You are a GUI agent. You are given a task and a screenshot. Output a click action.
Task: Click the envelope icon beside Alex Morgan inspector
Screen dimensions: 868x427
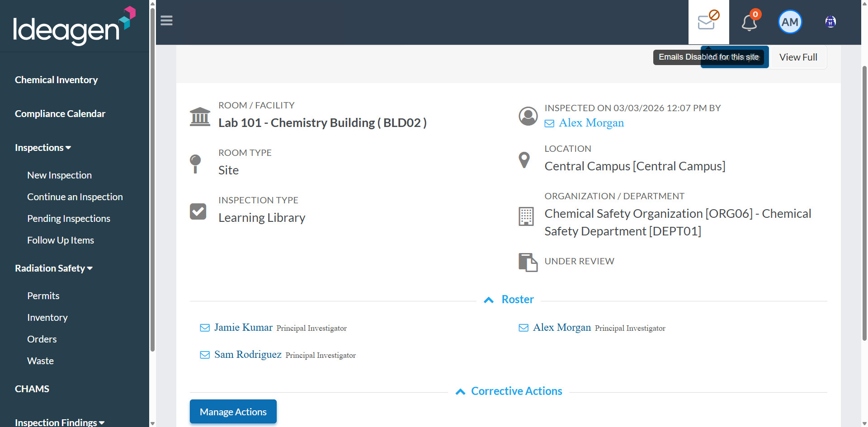click(x=549, y=123)
